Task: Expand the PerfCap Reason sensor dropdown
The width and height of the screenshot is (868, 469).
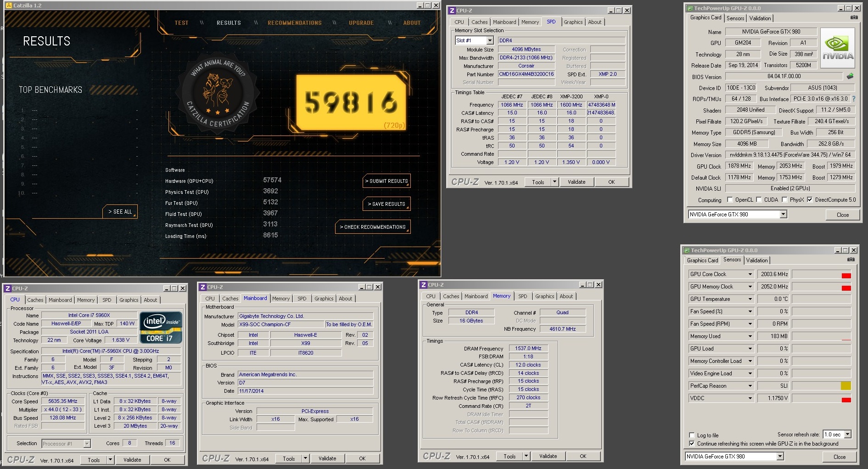Action: [x=750, y=386]
